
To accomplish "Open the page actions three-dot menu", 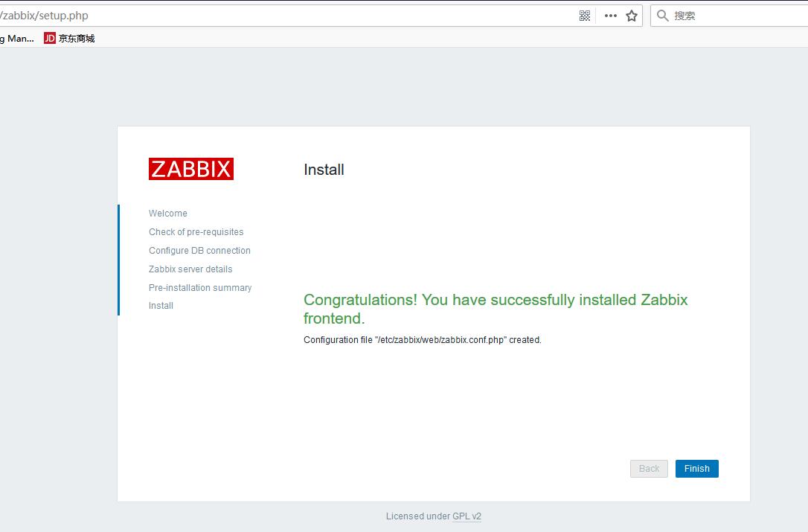I will pyautogui.click(x=611, y=16).
